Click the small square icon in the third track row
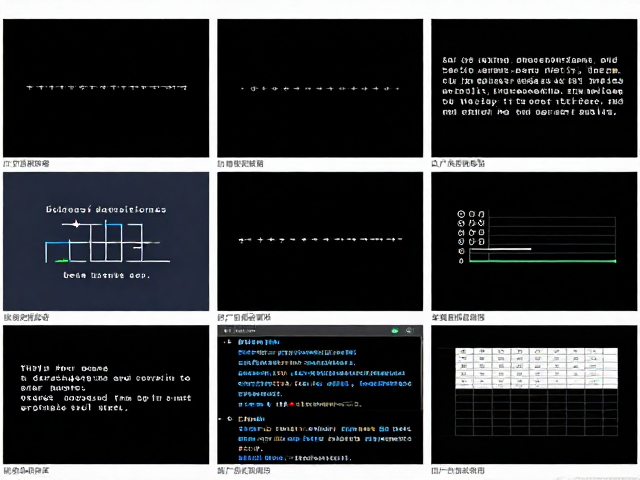640x480 pixels. (482, 232)
